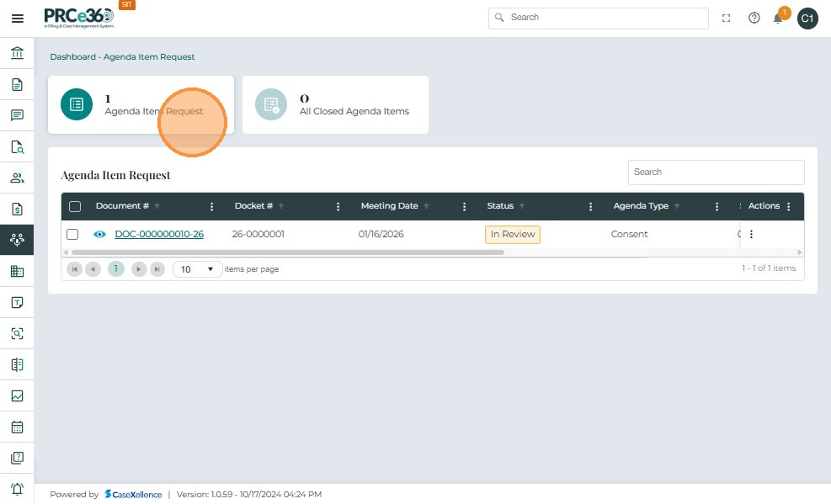Open the text template sidebar icon

17,302
